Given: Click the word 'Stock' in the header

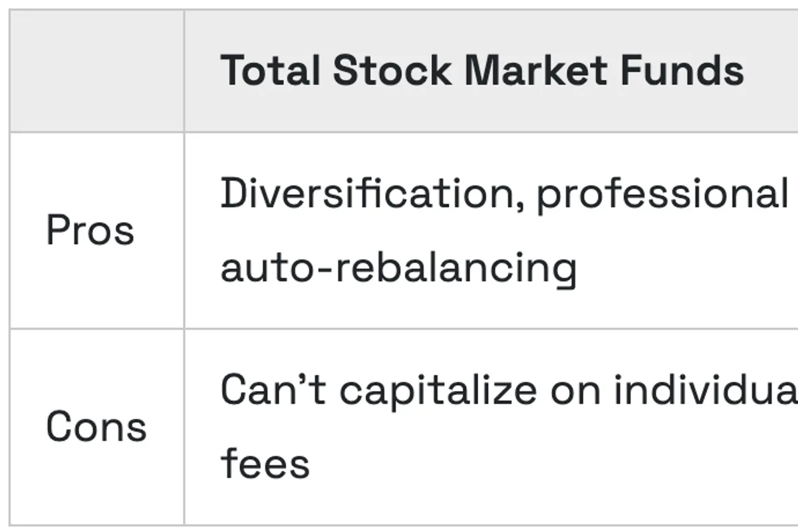Looking at the screenshot, I should pyautogui.click(x=392, y=70).
